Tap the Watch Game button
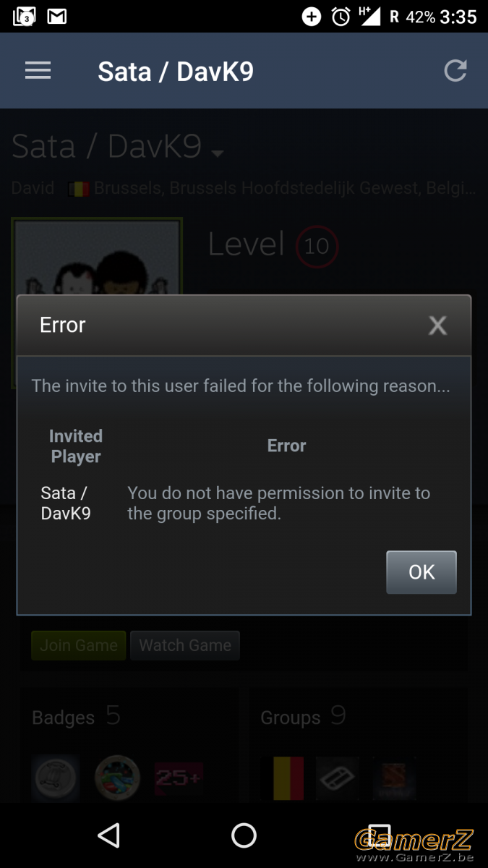Image resolution: width=488 pixels, height=868 pixels. (185, 645)
